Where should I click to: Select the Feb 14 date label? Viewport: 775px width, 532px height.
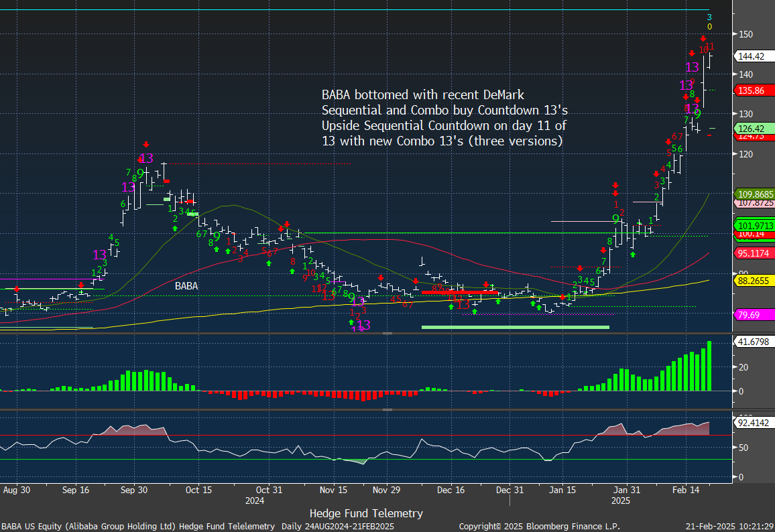pos(686,490)
